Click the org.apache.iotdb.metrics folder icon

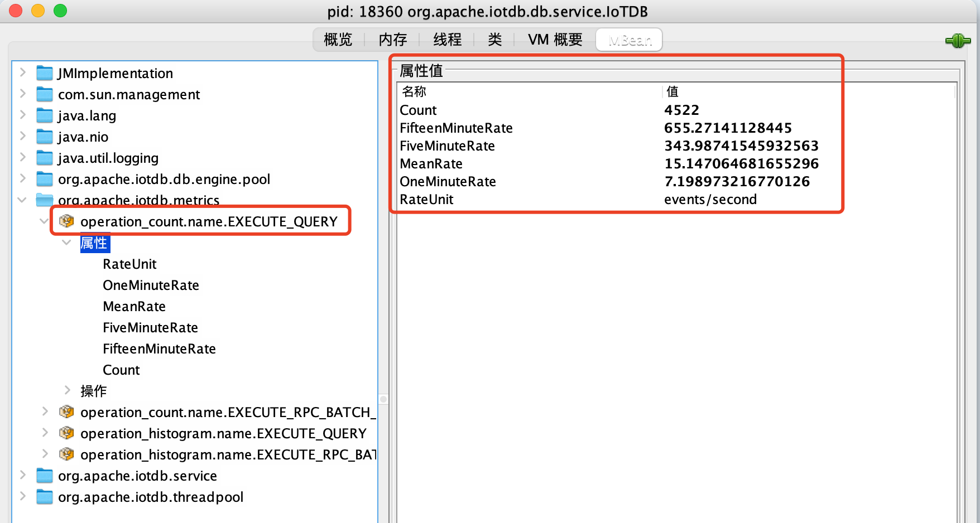click(x=45, y=200)
